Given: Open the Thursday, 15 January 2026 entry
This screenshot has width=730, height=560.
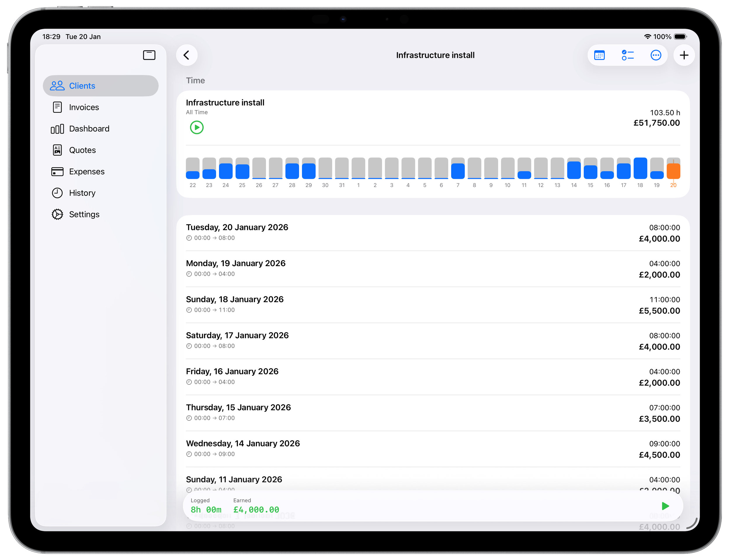Looking at the screenshot, I should click(x=432, y=413).
